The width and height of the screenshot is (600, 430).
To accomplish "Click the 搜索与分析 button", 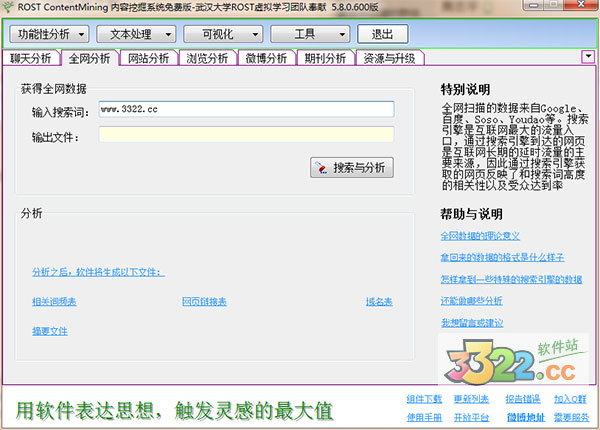I will [352, 167].
